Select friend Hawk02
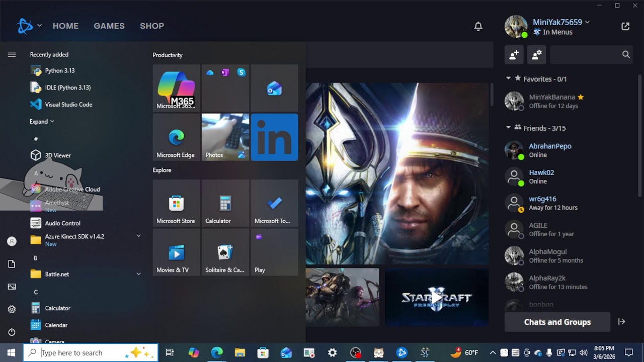The height and width of the screenshot is (362, 644). (x=570, y=176)
